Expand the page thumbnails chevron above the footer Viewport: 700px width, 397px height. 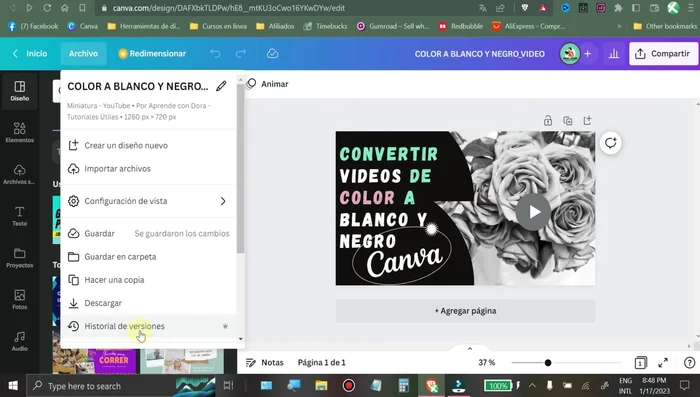(470, 349)
